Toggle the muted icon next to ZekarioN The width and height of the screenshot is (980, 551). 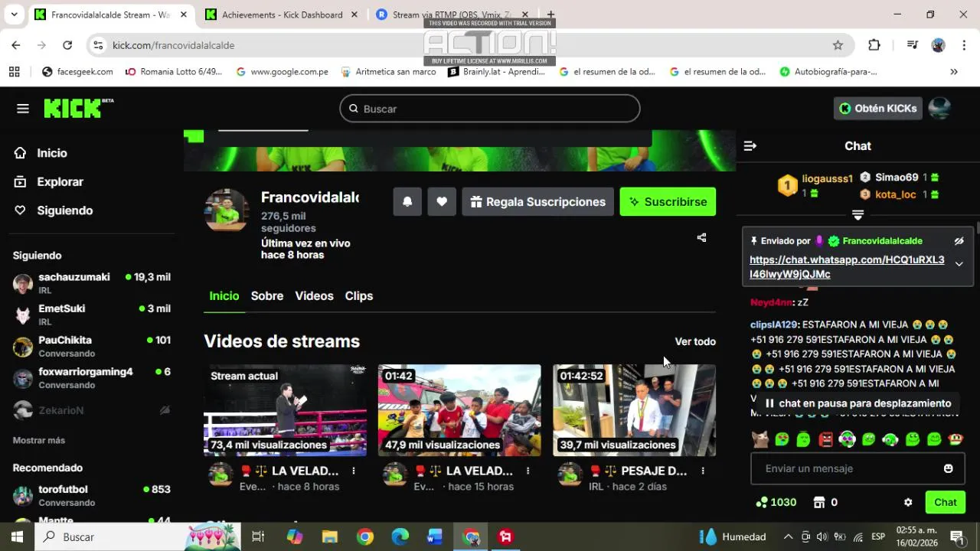tap(165, 410)
